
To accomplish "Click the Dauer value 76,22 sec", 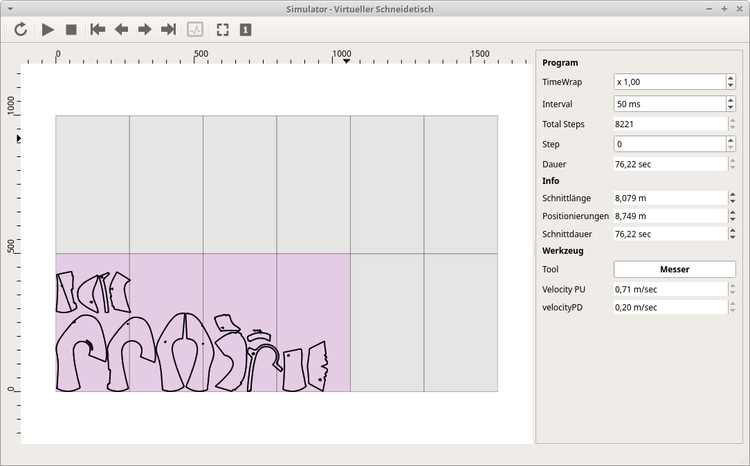I will [670, 164].
